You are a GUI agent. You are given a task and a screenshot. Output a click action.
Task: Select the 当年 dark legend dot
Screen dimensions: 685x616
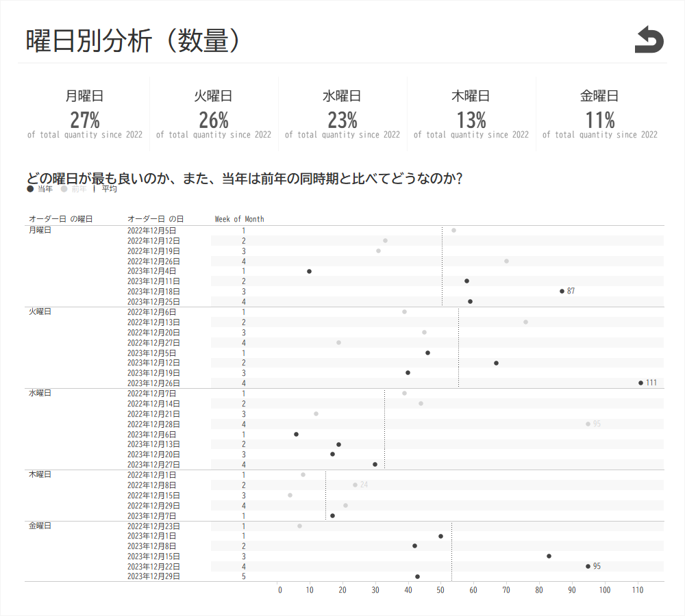point(29,189)
